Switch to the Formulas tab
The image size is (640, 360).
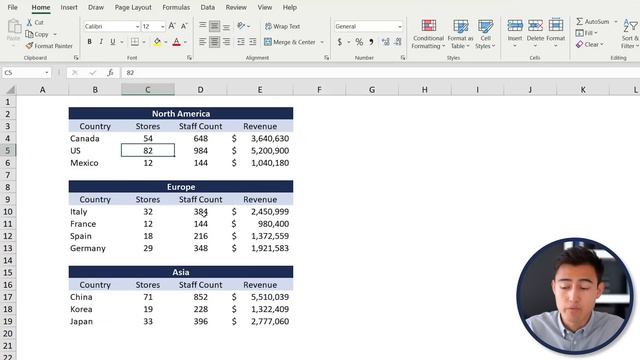[x=176, y=7]
